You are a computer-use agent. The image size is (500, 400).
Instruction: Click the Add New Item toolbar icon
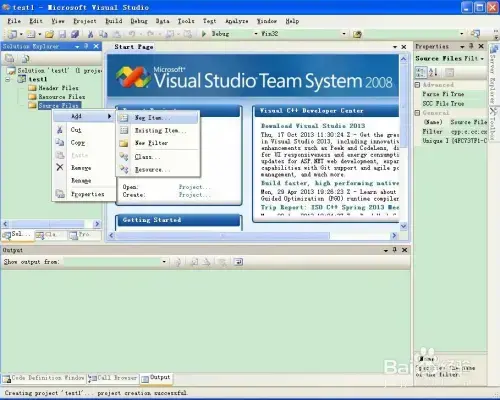click(x=31, y=34)
